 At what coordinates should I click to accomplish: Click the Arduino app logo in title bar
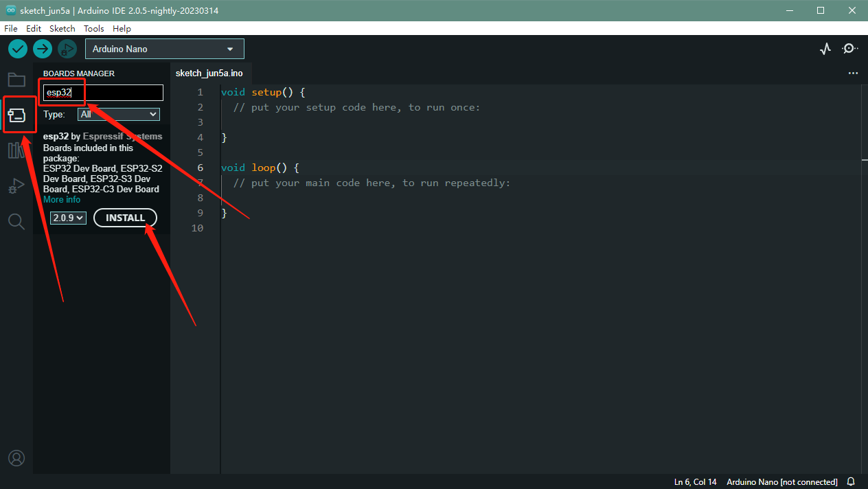pos(11,10)
